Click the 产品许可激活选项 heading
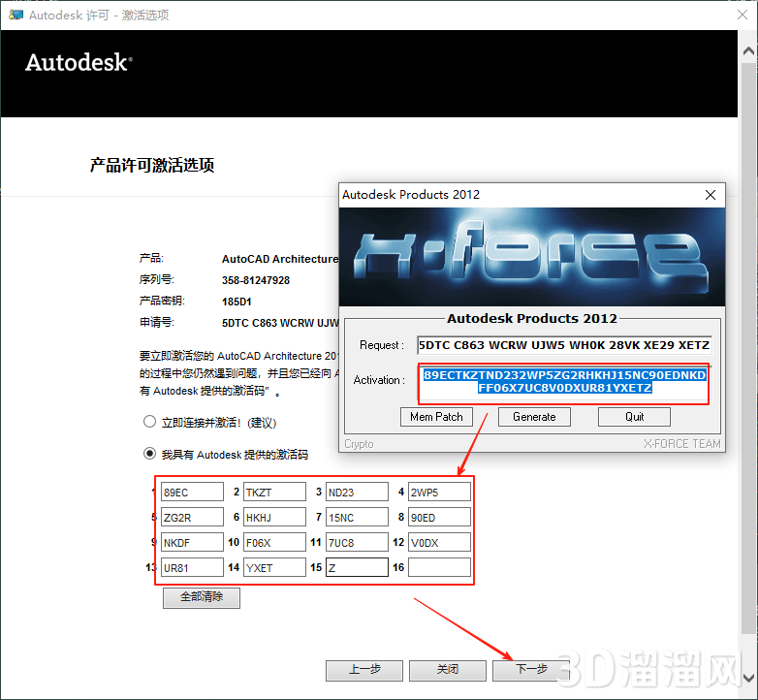Viewport: 758px width, 700px height. coord(152,166)
